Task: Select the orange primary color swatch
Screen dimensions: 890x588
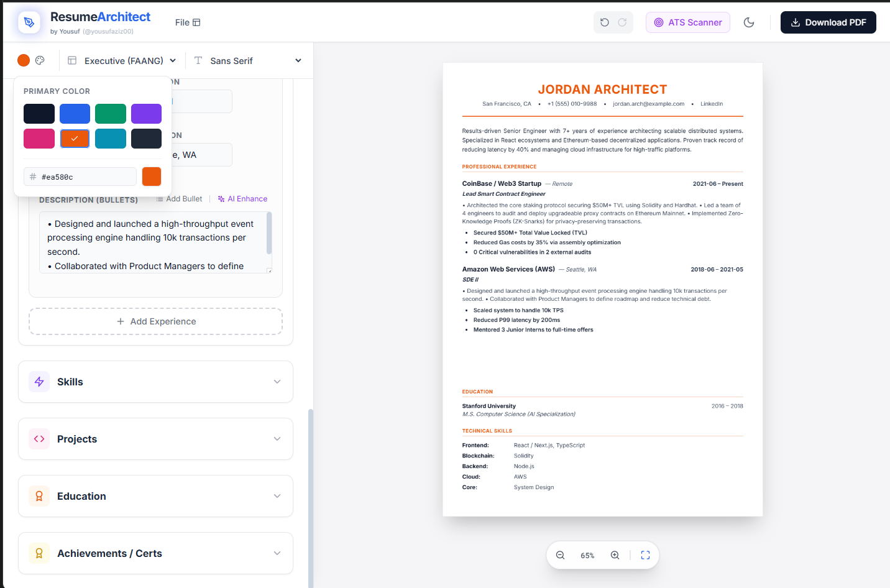Action: (75, 138)
